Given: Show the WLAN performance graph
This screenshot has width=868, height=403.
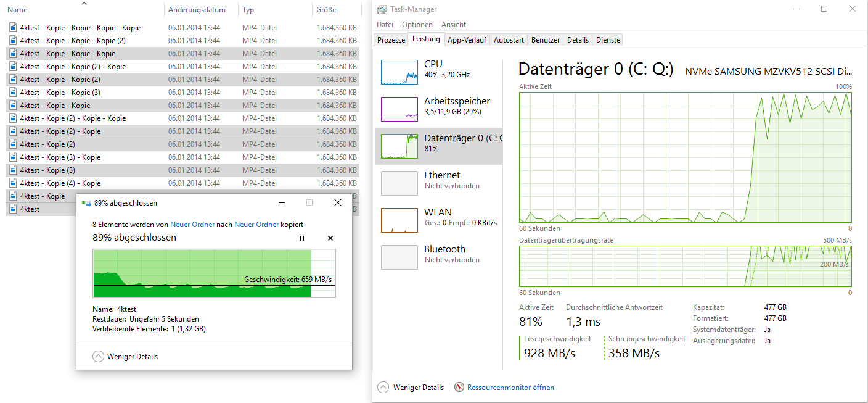Looking at the screenshot, I should (x=399, y=220).
